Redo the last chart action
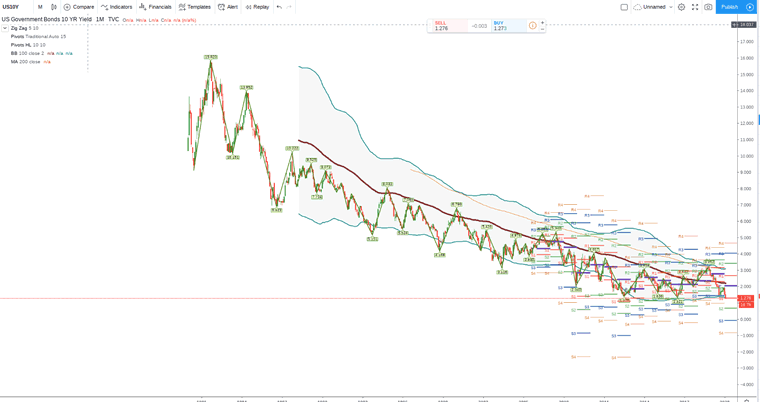760x402 pixels. click(290, 7)
